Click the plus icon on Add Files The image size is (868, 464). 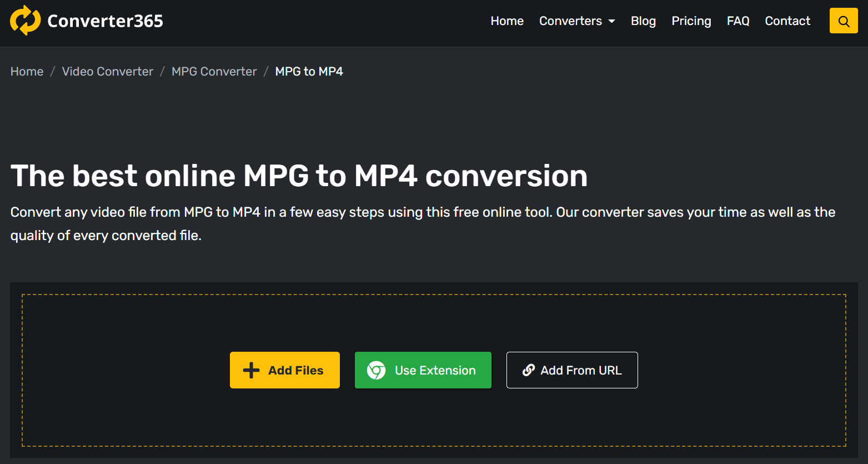tap(251, 371)
